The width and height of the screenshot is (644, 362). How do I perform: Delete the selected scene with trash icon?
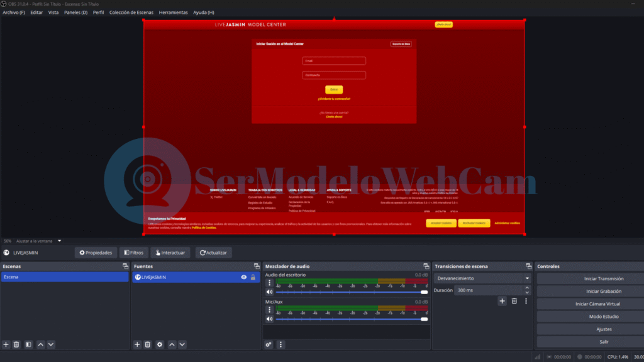tap(16, 344)
